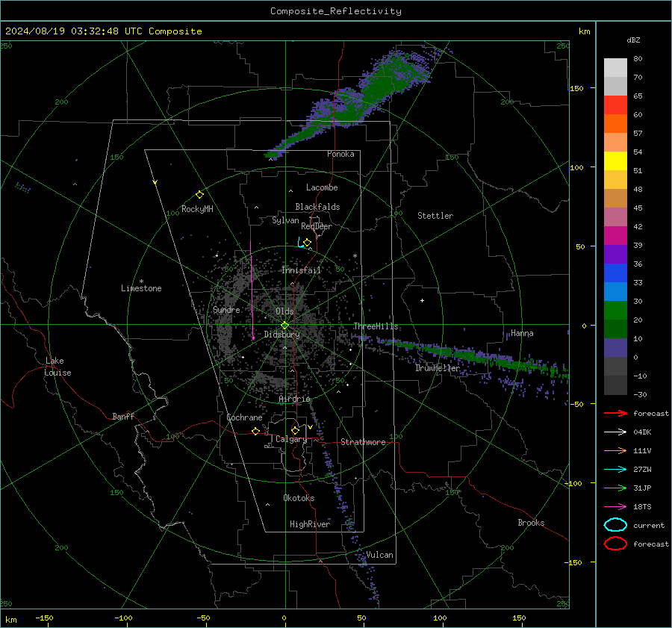The image size is (672, 628).
Task: Click the Brooks label
Action: point(531,523)
